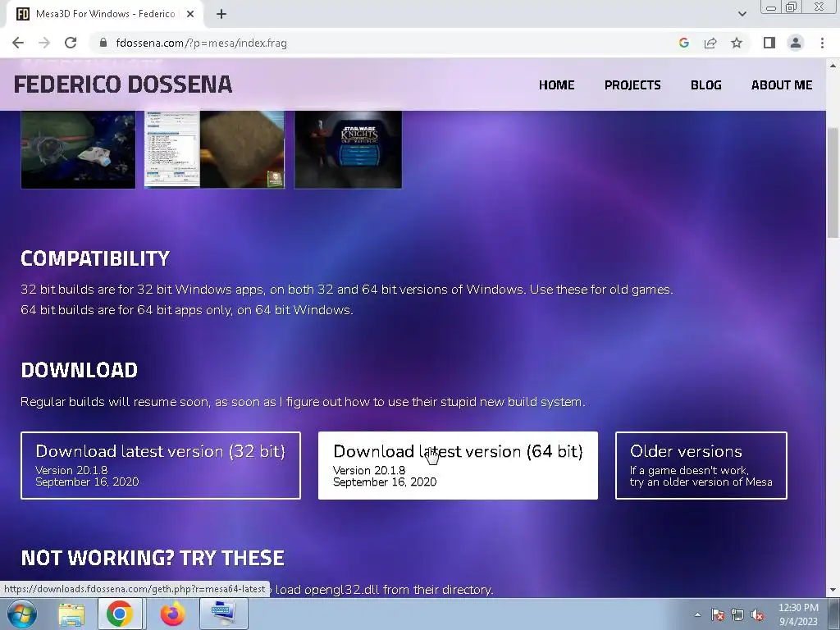840x630 pixels.
Task: Open the ABOUT ME menu item
Action: [782, 84]
